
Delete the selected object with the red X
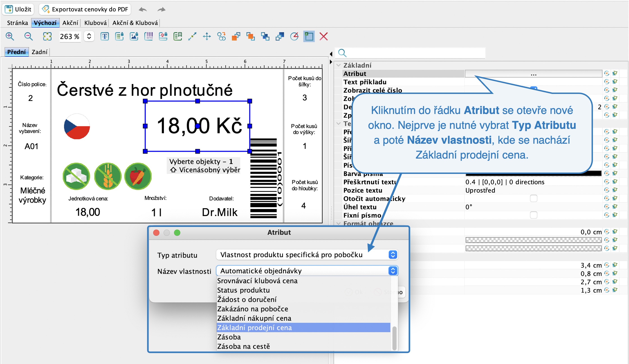[324, 36]
